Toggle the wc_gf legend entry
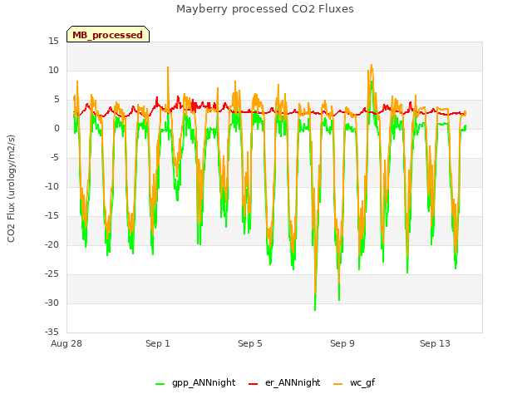This screenshot has height=399, width=532. coord(354,382)
